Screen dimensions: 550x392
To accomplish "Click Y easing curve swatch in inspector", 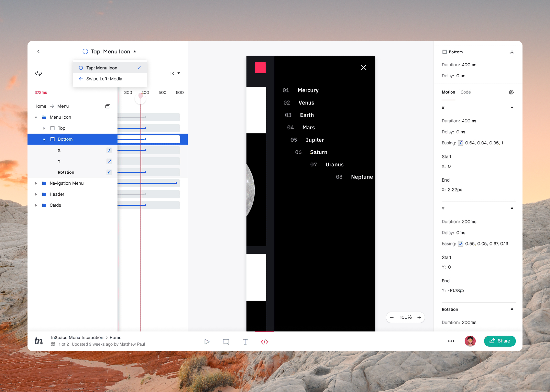I will [460, 244].
